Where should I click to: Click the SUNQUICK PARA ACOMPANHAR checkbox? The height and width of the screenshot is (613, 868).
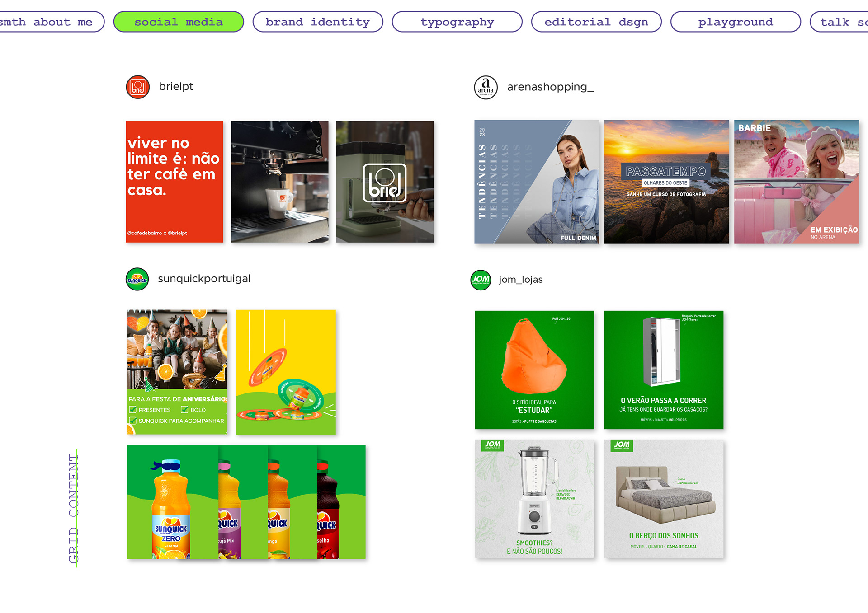[x=133, y=421]
